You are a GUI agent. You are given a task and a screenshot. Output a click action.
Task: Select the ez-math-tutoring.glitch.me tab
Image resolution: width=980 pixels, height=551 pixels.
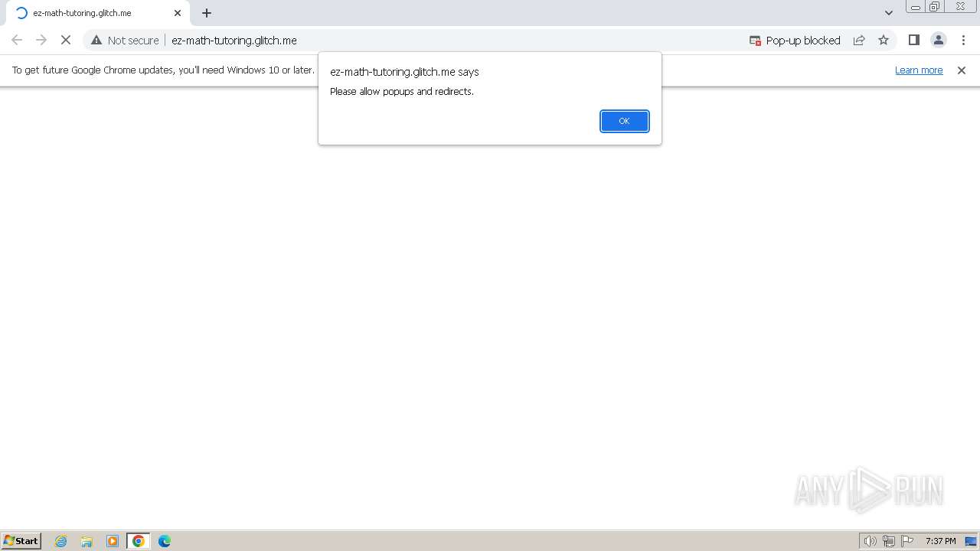point(98,13)
